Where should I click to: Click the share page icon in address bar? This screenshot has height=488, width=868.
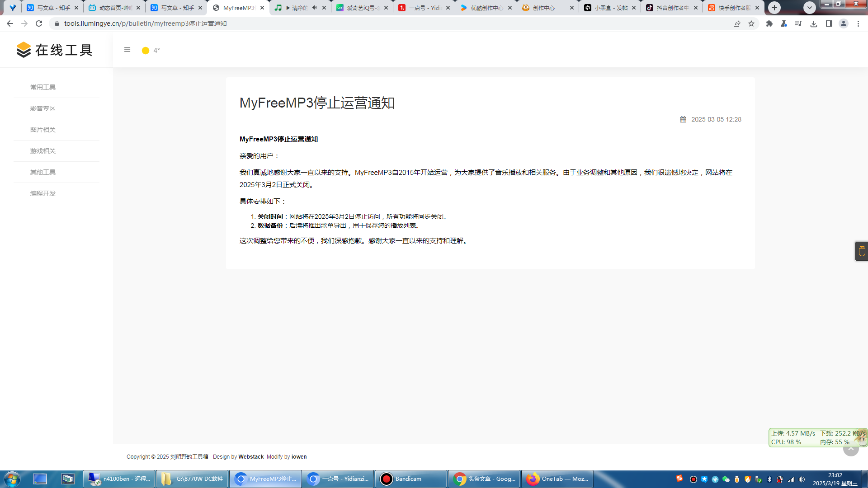tap(737, 23)
